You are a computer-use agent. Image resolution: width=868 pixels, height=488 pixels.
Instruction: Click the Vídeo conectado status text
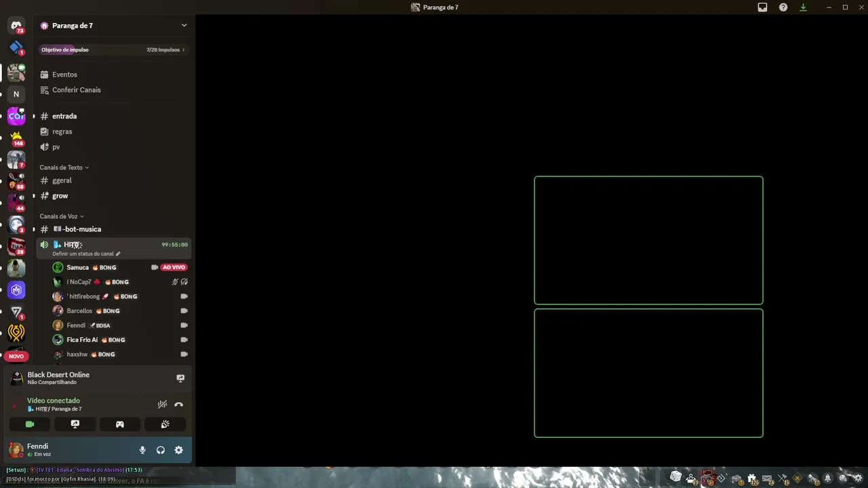54,401
